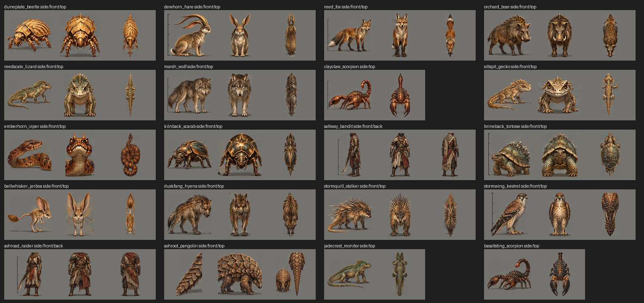Select the 'siltspit_gecko side/front/top' caption
This screenshot has height=303, width=644.
(511, 66)
